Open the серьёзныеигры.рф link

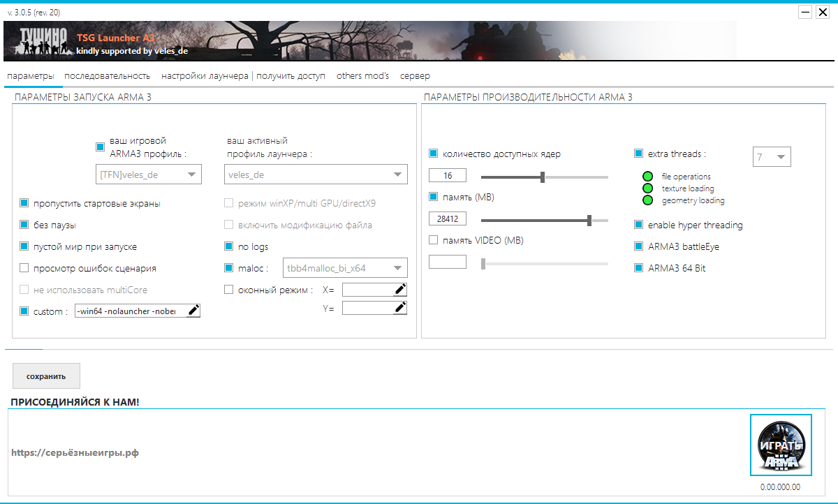tap(75, 452)
